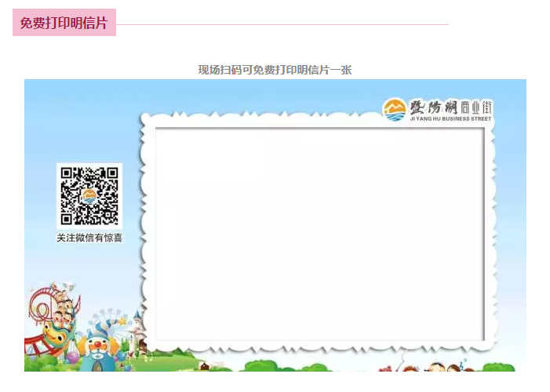Select the text 现场扫码可免费打印明信片一张
The image size is (550, 392).
coord(275,70)
